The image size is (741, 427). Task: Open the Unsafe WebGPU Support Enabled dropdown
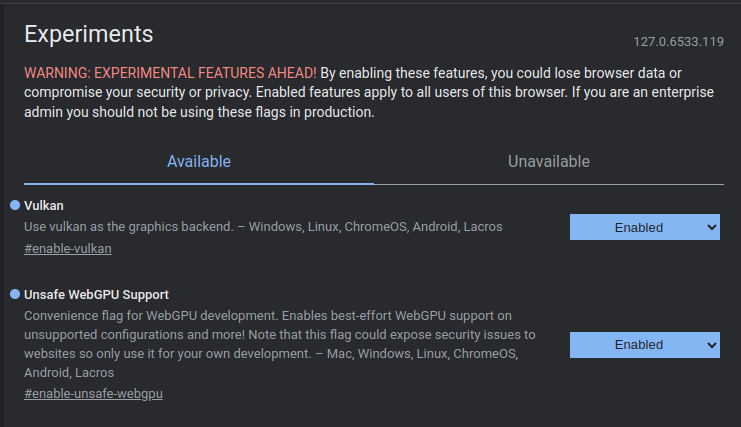click(644, 344)
